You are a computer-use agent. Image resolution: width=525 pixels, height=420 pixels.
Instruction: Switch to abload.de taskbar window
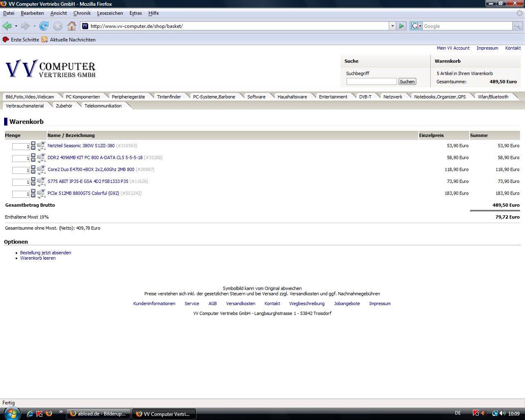click(x=98, y=414)
